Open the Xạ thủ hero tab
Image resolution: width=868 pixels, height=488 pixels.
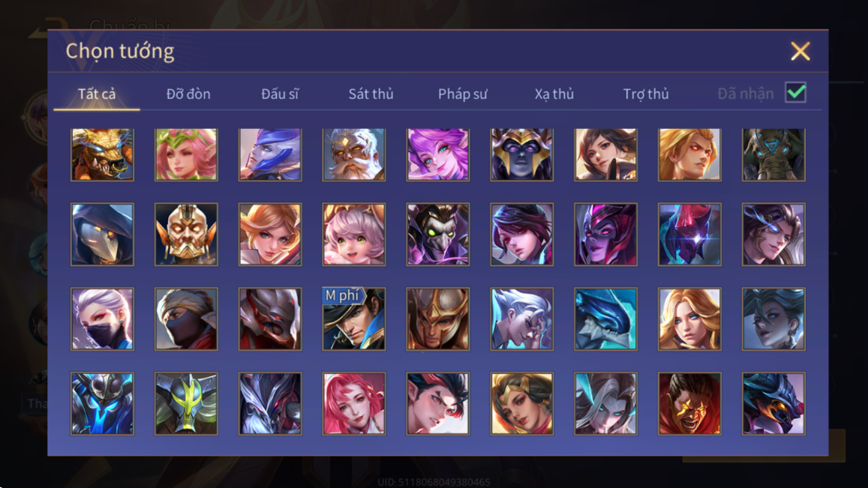(554, 94)
